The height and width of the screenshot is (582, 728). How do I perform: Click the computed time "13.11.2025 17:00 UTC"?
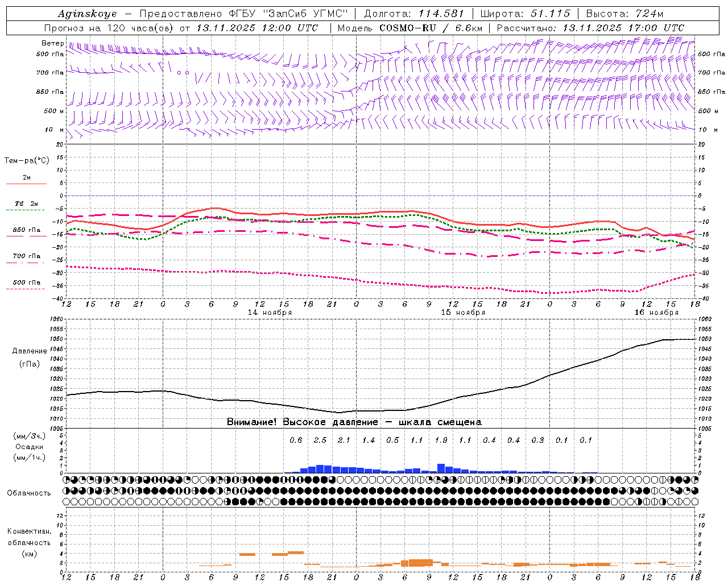point(623,28)
